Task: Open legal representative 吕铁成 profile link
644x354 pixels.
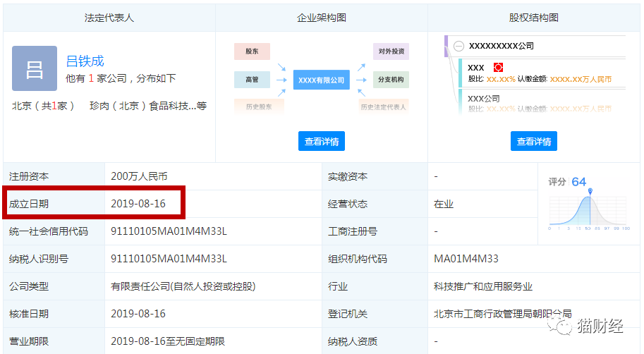Action: 85,61
